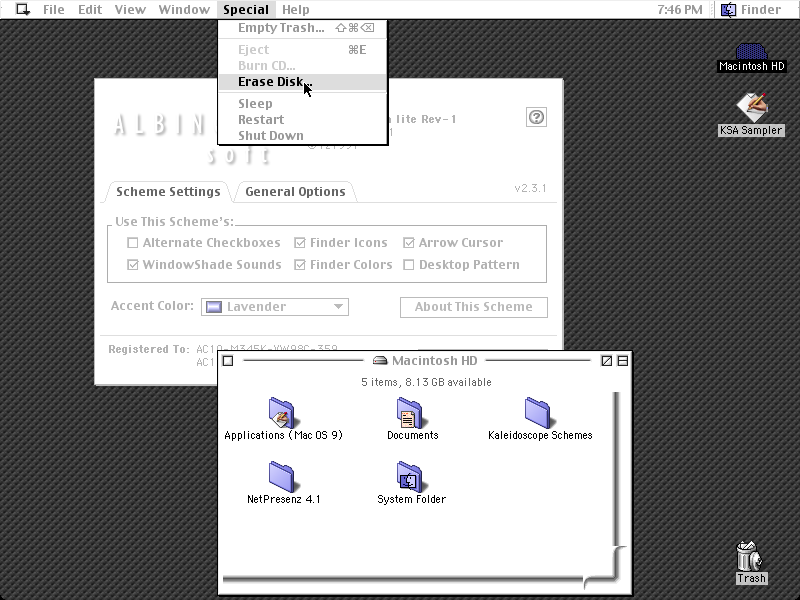800x600 pixels.
Task: Click the Trash icon on desktop
Action: [x=749, y=556]
